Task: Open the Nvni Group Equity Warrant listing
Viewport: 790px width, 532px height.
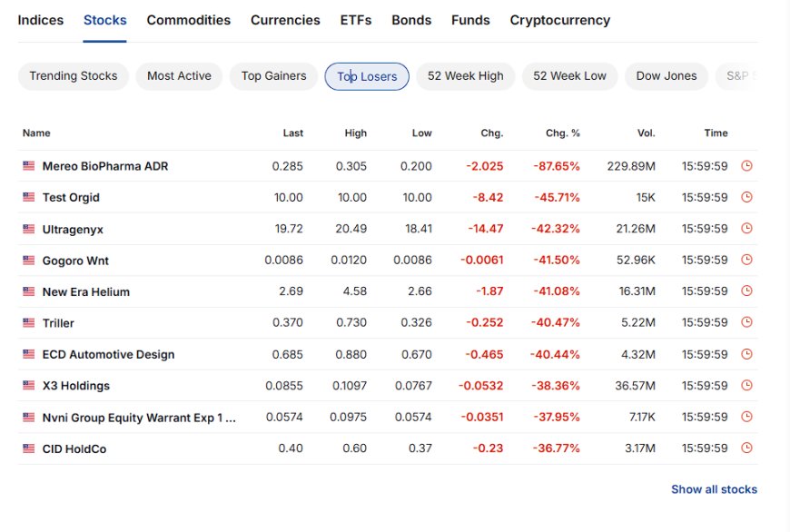Action: coord(139,418)
